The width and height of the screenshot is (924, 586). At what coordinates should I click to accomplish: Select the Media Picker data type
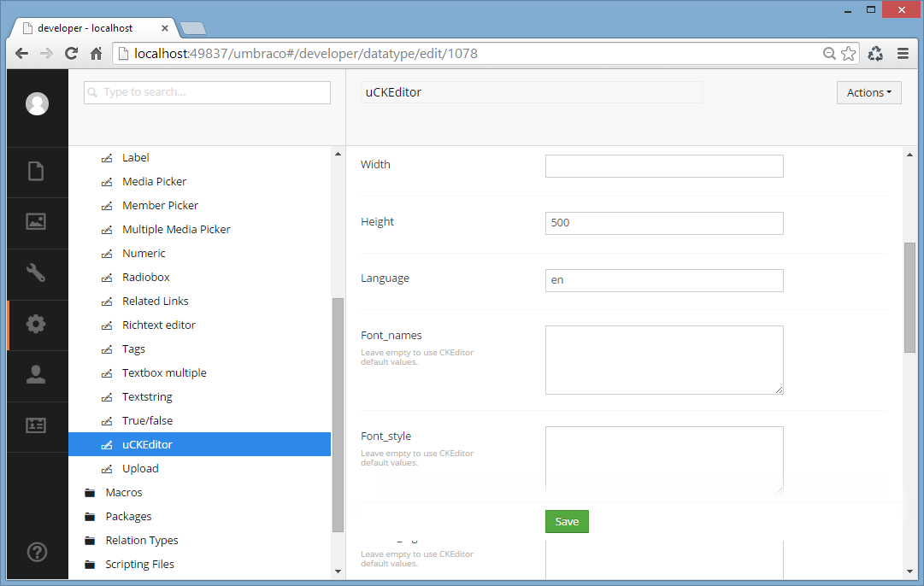(x=155, y=181)
